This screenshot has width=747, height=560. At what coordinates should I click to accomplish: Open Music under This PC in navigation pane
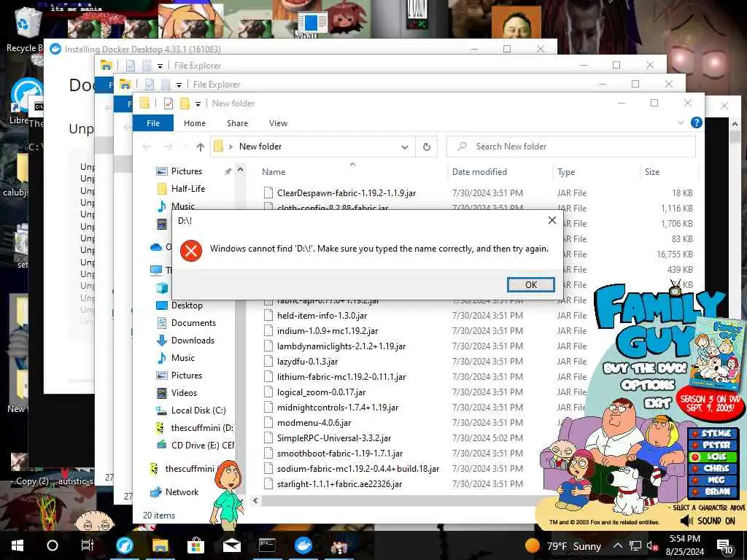point(183,357)
